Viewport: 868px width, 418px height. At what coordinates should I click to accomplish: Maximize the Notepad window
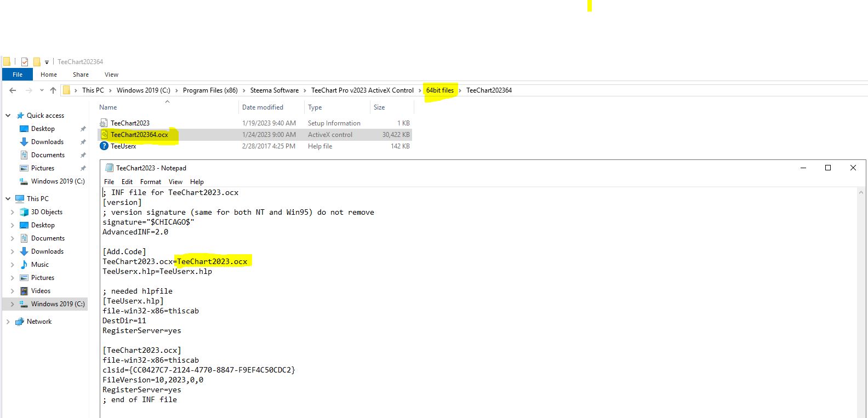click(828, 168)
